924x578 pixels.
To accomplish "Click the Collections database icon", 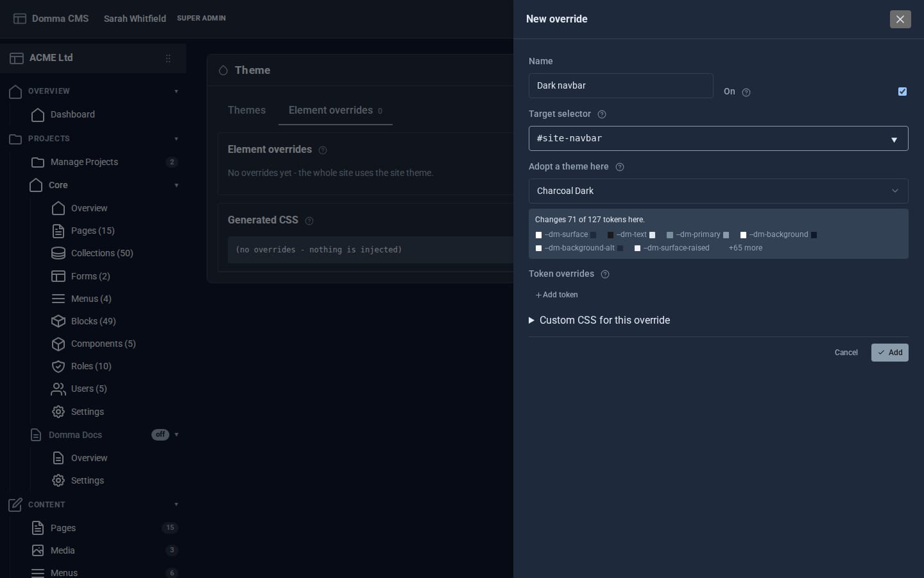I will tap(58, 253).
